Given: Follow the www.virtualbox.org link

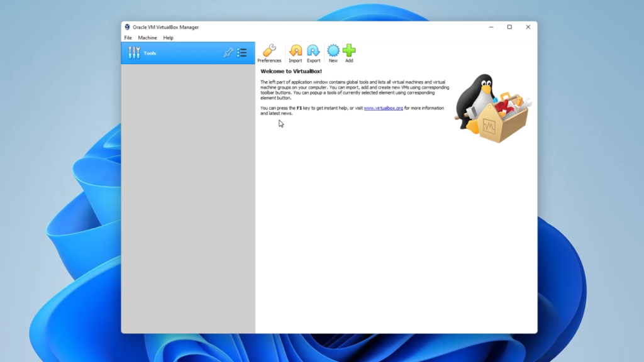Looking at the screenshot, I should (383, 108).
